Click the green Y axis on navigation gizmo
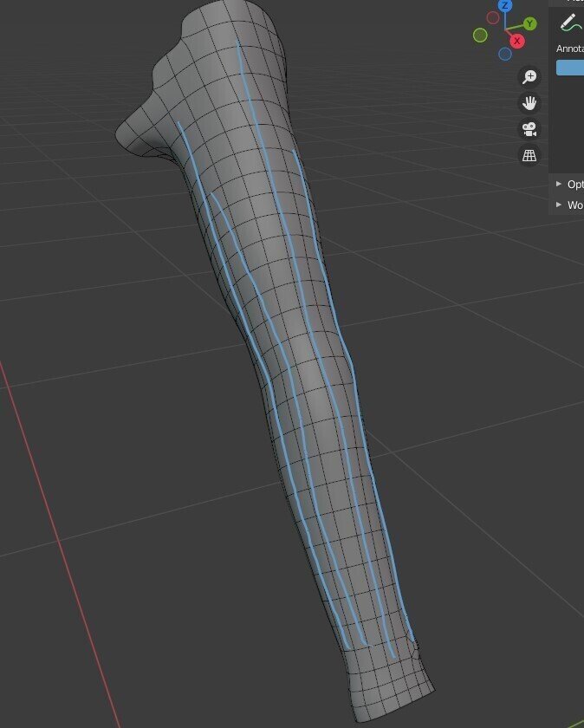This screenshot has width=584, height=728. pos(529,23)
